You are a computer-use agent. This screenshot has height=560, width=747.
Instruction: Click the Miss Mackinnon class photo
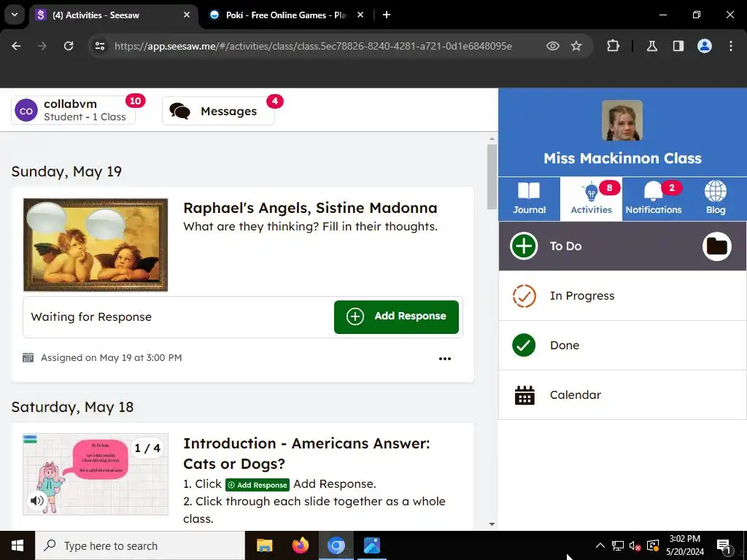[x=622, y=120]
